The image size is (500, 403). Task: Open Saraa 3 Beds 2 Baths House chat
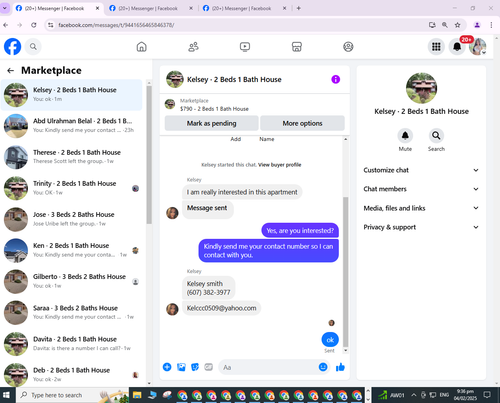pyautogui.click(x=71, y=312)
